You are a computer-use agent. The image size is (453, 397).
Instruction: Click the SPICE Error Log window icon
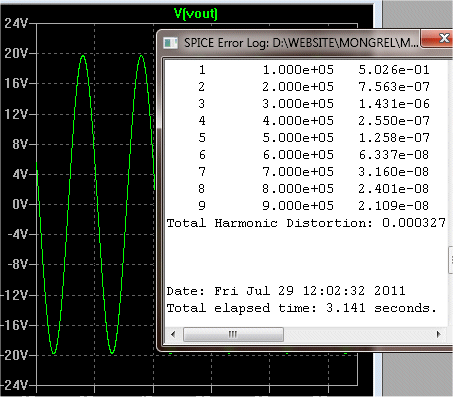tap(170, 43)
